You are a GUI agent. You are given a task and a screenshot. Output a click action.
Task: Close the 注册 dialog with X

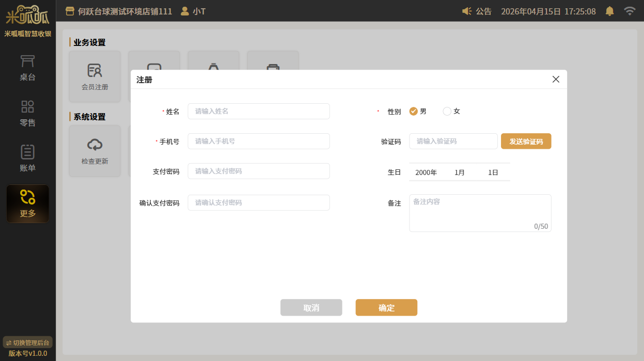(x=556, y=79)
